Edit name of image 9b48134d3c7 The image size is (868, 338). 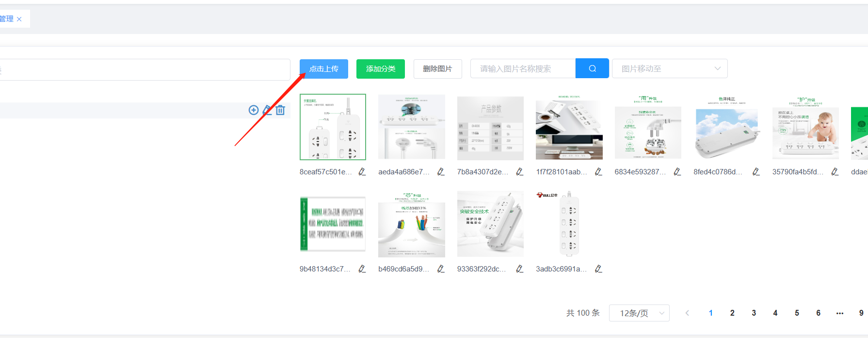(362, 269)
